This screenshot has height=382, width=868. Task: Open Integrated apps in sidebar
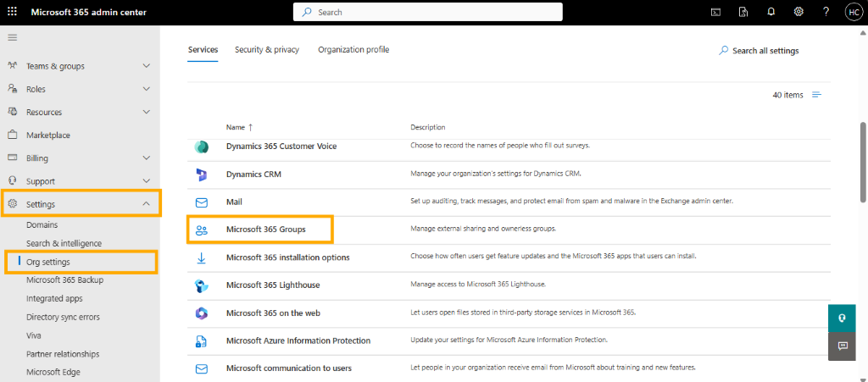point(54,298)
